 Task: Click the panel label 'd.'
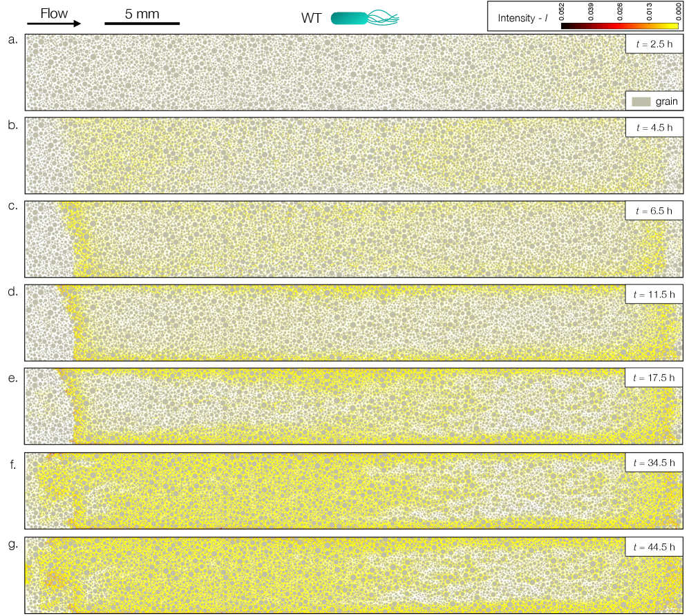(x=12, y=291)
